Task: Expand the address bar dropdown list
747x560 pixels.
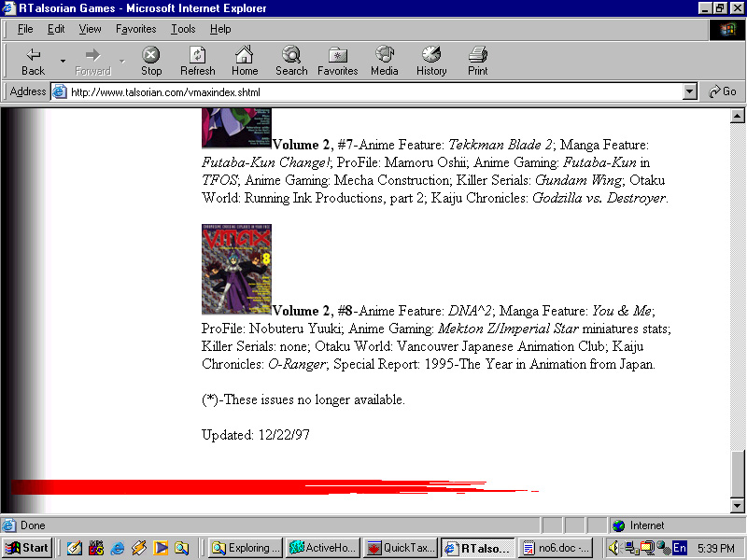Action: point(689,91)
